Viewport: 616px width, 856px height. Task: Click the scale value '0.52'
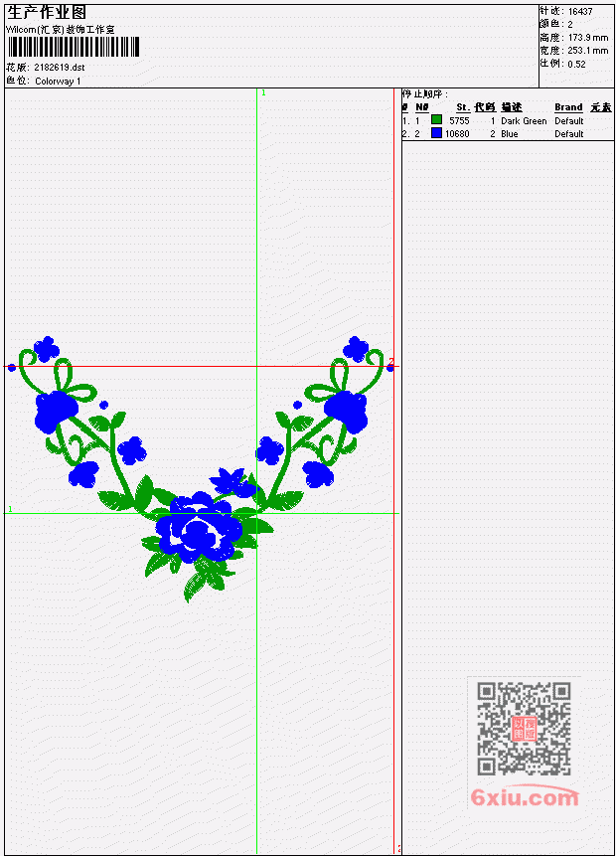[576, 65]
